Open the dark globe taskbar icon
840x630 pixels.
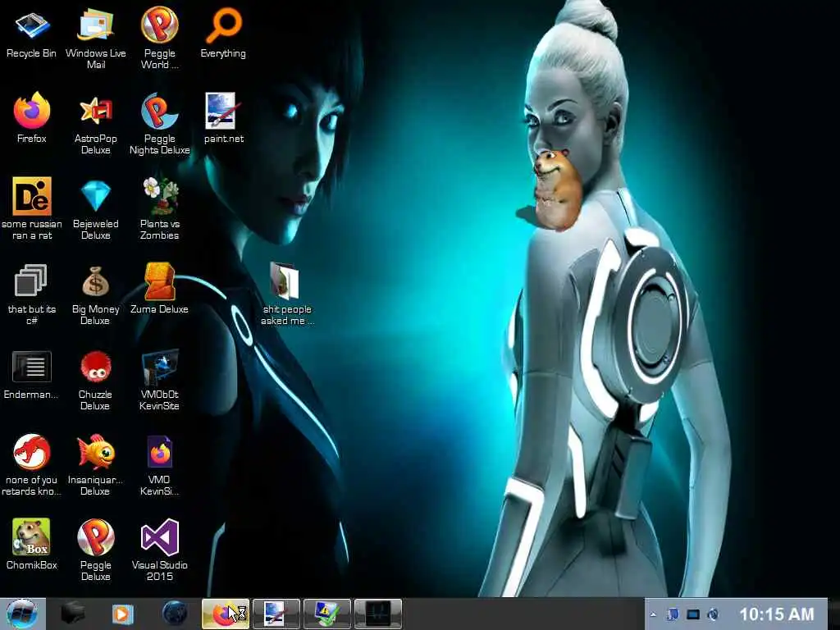point(175,614)
